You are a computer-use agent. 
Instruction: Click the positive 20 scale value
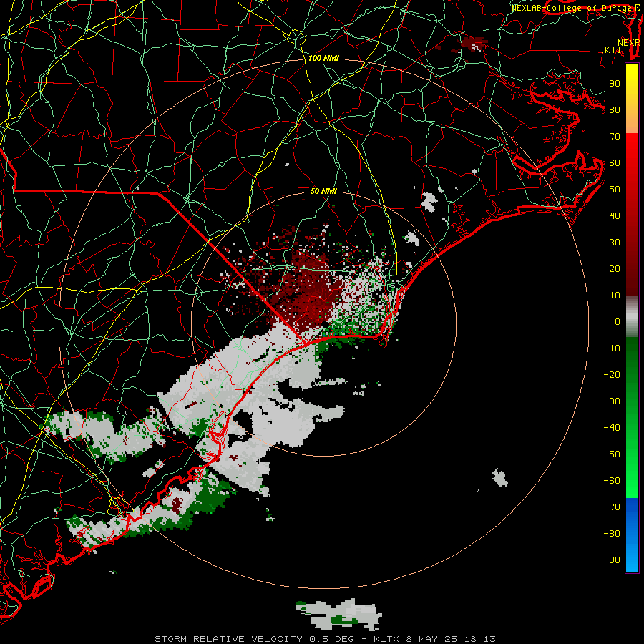(x=615, y=268)
